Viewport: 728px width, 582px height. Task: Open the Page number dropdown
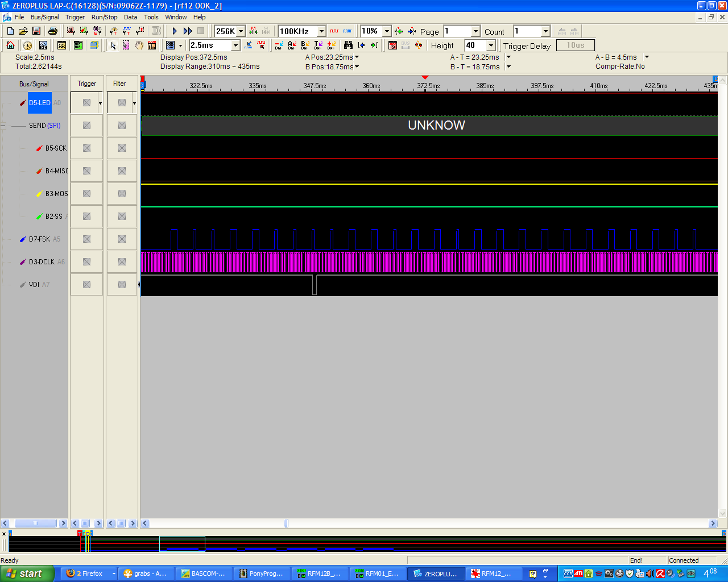(475, 31)
